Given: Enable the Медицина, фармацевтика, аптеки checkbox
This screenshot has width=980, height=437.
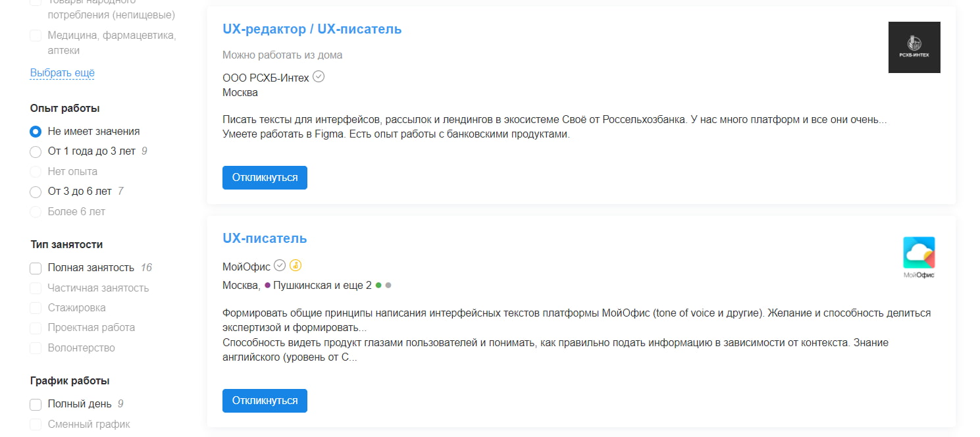Looking at the screenshot, I should 35,35.
